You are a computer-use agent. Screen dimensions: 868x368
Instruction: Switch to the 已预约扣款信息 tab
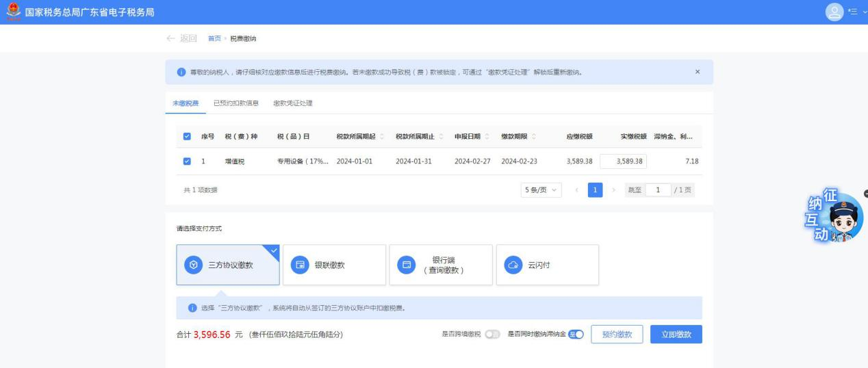point(235,103)
